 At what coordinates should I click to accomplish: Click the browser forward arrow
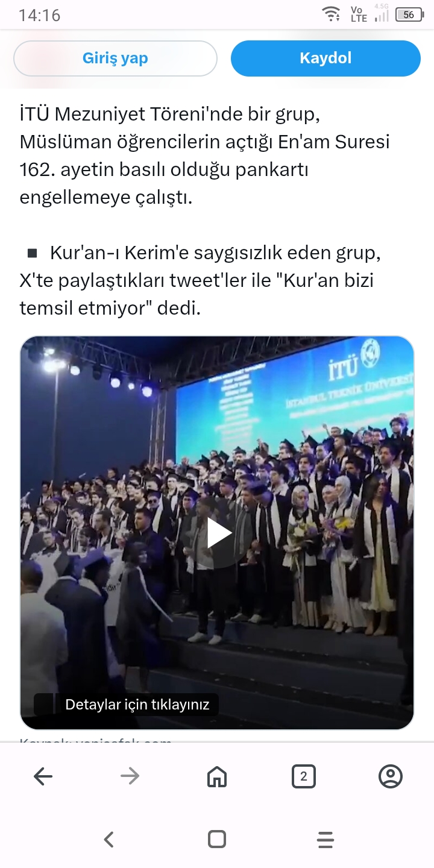(130, 776)
